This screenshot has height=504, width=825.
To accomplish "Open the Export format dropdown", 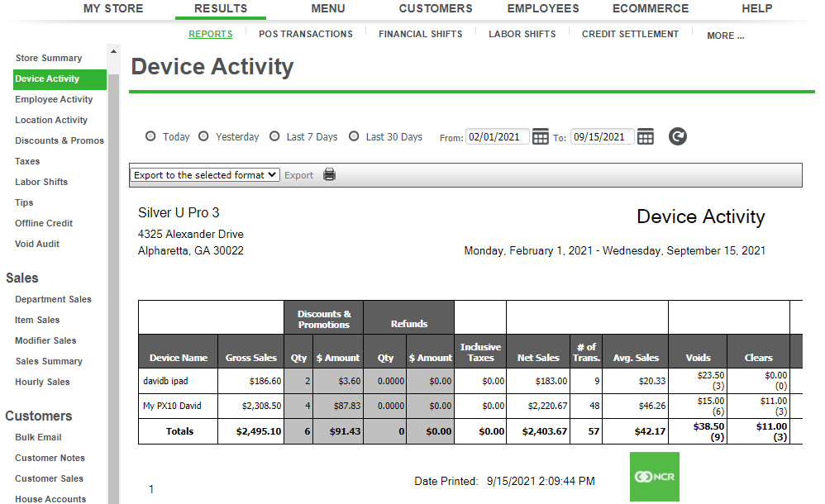I will pyautogui.click(x=205, y=174).
